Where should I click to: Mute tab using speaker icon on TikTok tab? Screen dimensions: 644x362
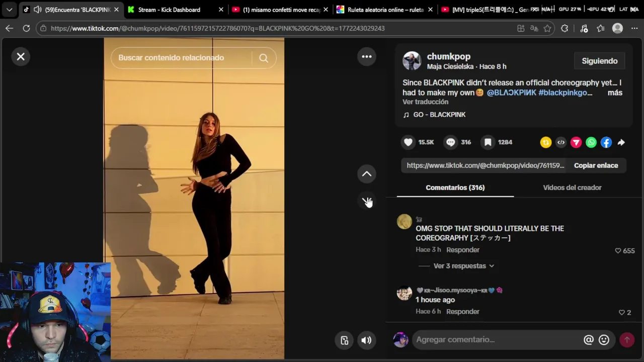pyautogui.click(x=37, y=10)
